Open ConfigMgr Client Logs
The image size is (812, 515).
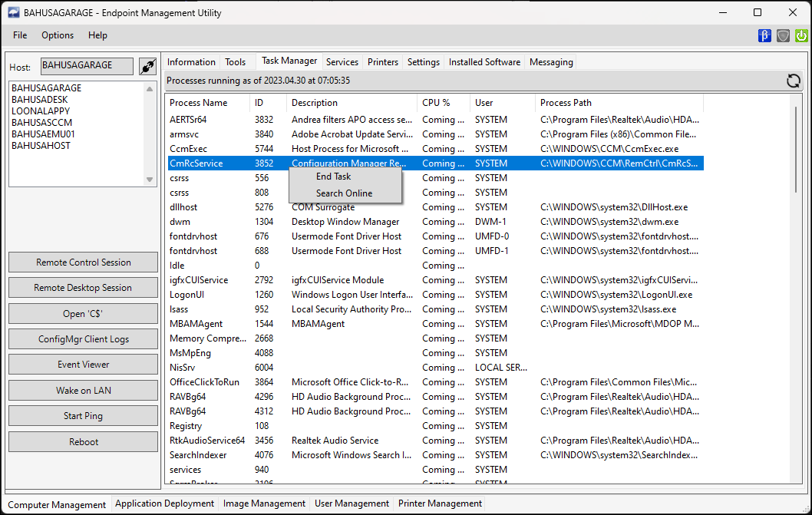(84, 339)
